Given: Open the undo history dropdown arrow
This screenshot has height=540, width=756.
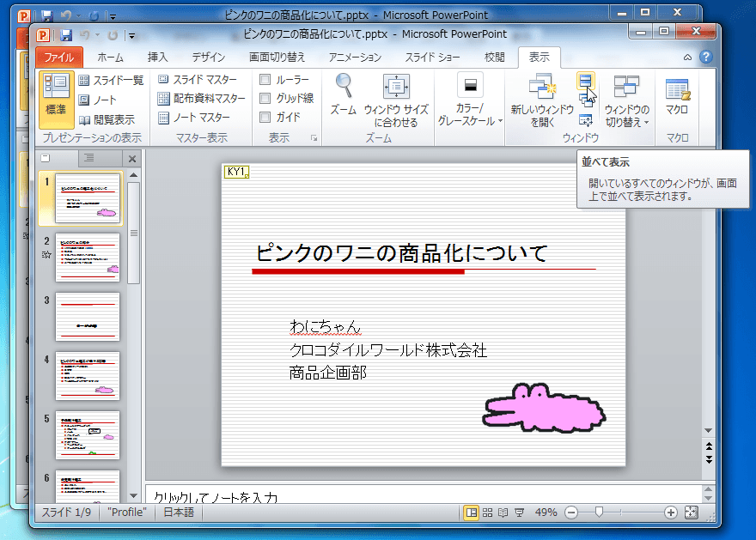Looking at the screenshot, I should click(x=97, y=35).
